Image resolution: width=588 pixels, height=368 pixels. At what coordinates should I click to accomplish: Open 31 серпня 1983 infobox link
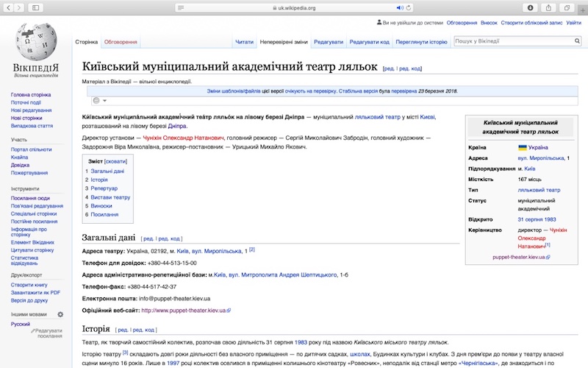pos(537,219)
